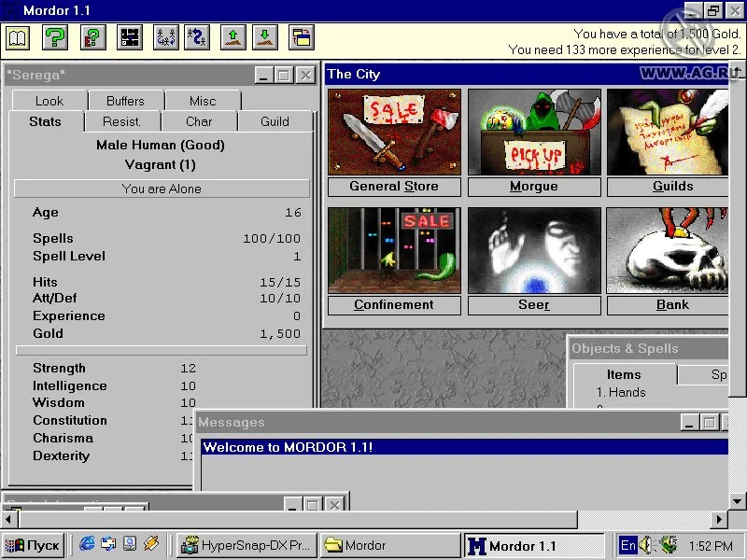Click the Confinement cage picture

coord(394,250)
